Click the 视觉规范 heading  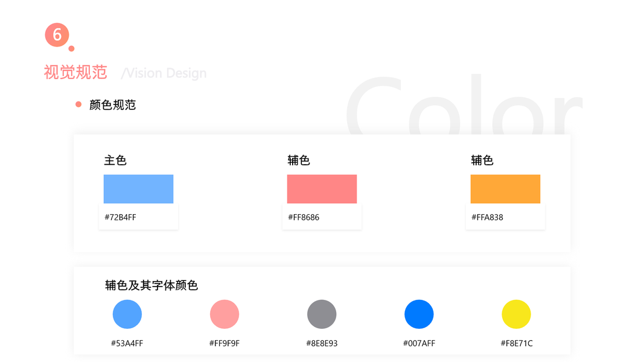(x=75, y=72)
